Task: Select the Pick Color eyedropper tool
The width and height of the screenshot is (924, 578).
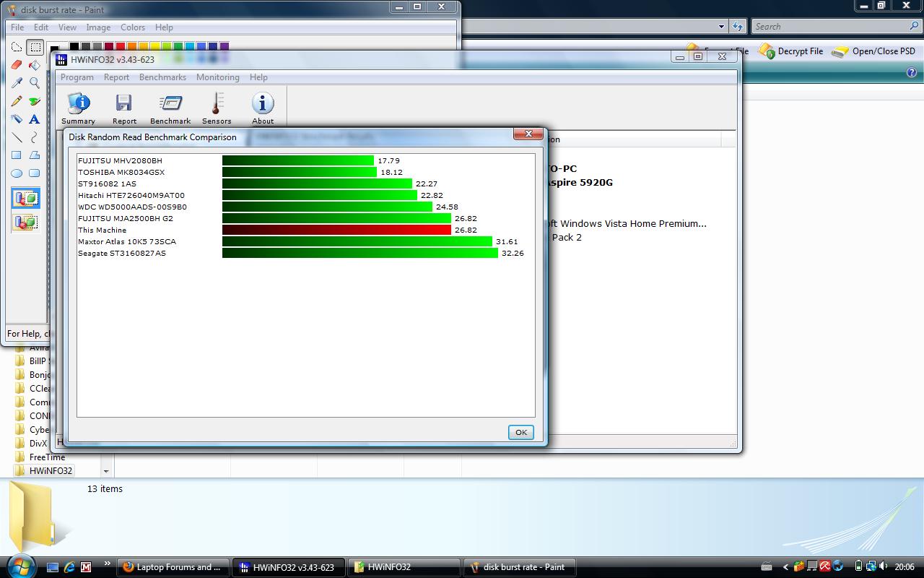Action: click(x=17, y=83)
